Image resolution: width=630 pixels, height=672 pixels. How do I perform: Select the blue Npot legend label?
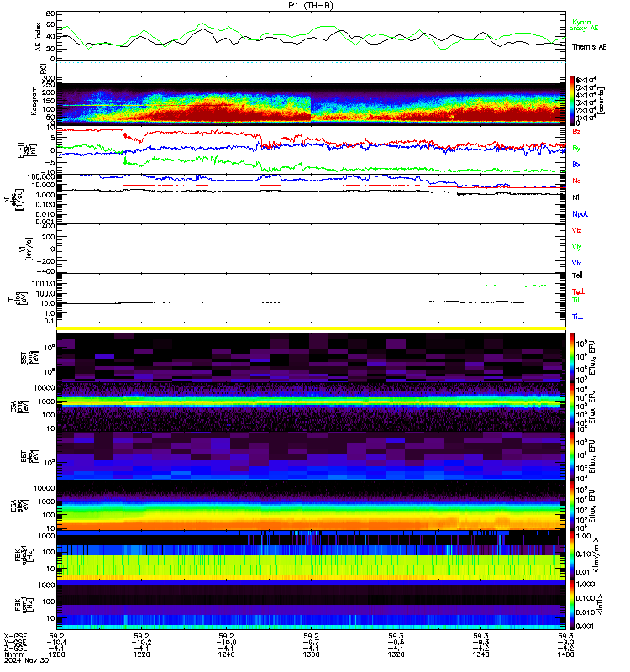(x=580, y=214)
